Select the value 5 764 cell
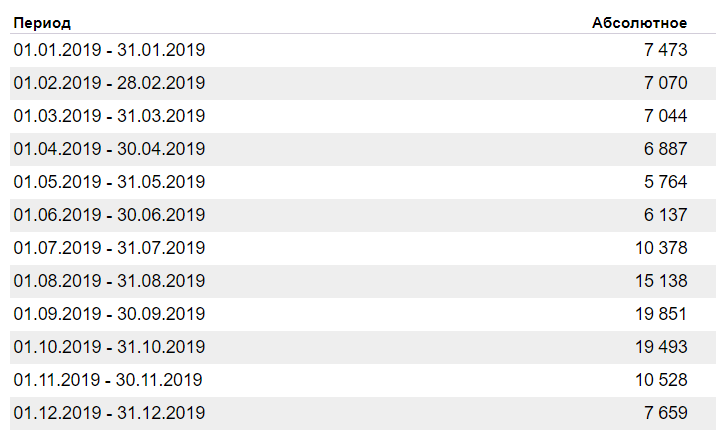 click(x=666, y=181)
